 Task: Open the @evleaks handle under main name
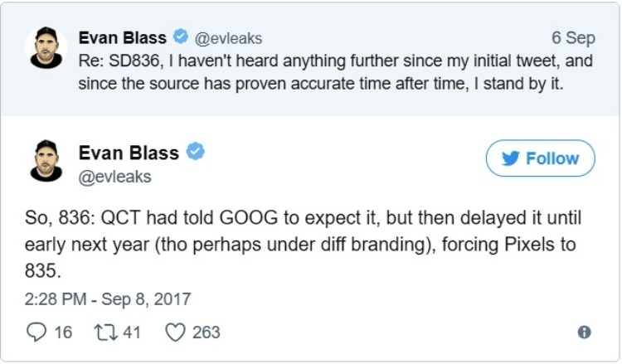coord(114,177)
